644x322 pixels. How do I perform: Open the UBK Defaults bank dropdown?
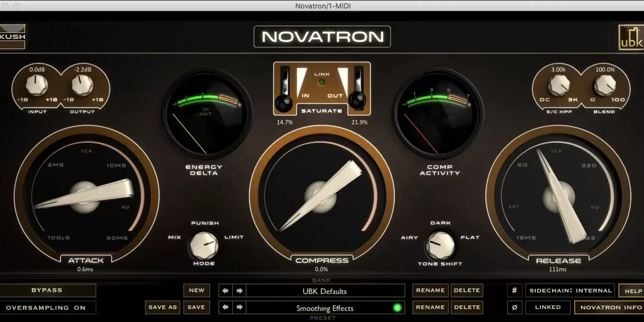pyautogui.click(x=325, y=291)
